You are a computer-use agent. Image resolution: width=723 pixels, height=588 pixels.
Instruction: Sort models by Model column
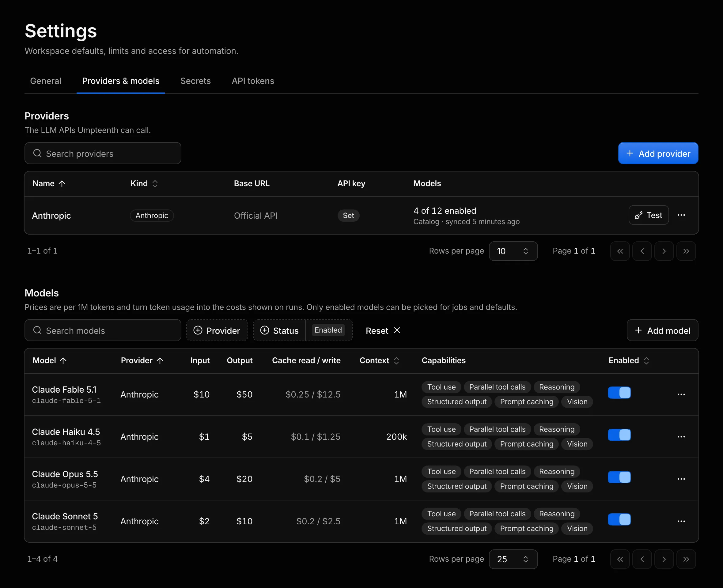(x=49, y=360)
